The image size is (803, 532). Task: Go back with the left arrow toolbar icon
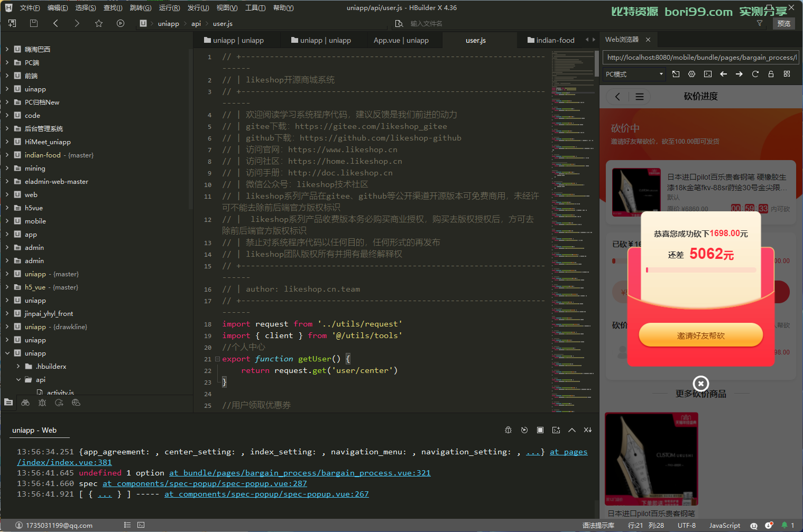coord(56,23)
